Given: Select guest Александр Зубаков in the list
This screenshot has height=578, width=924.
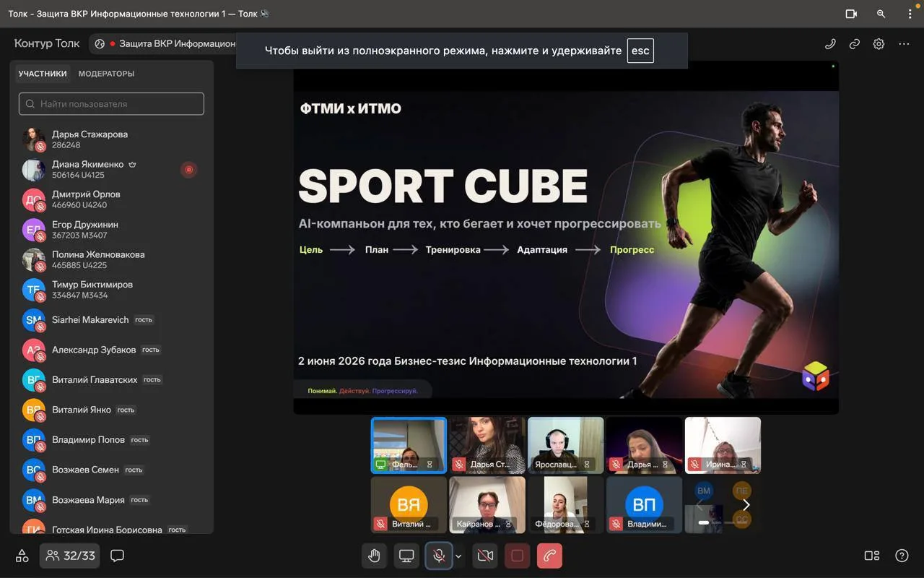Looking at the screenshot, I should pyautogui.click(x=111, y=350).
